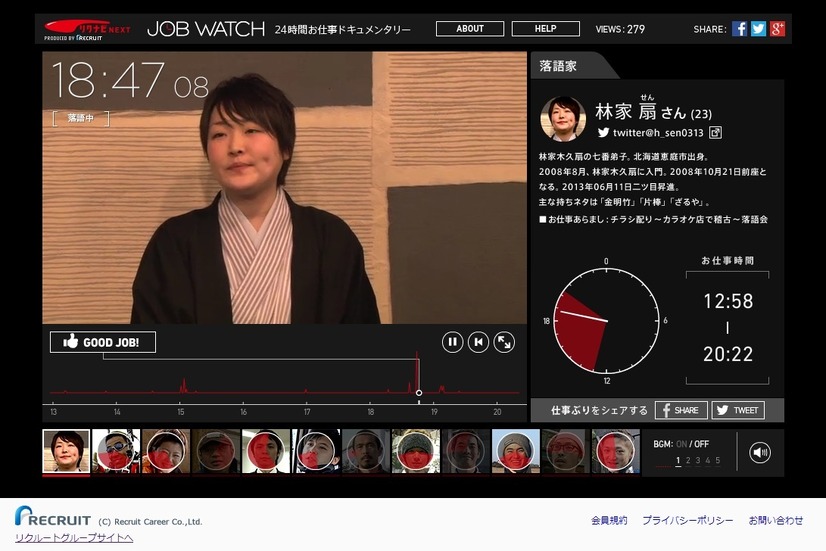Turn BGM ON
This screenshot has height=551, width=826.
click(x=681, y=444)
